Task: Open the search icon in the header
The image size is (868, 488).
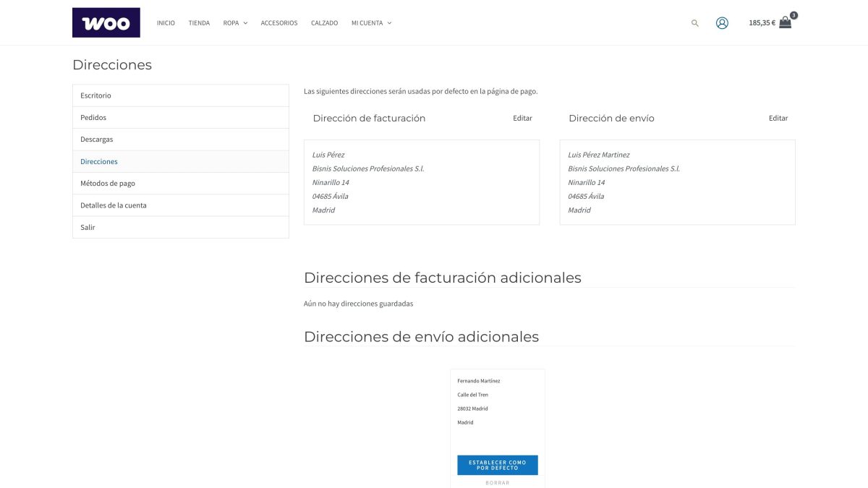Action: (x=694, y=22)
